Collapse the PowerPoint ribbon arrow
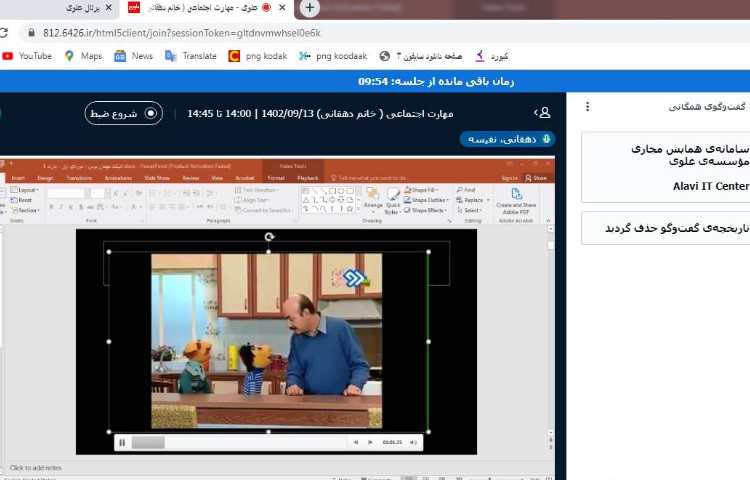The width and height of the screenshot is (750, 480). point(548,221)
